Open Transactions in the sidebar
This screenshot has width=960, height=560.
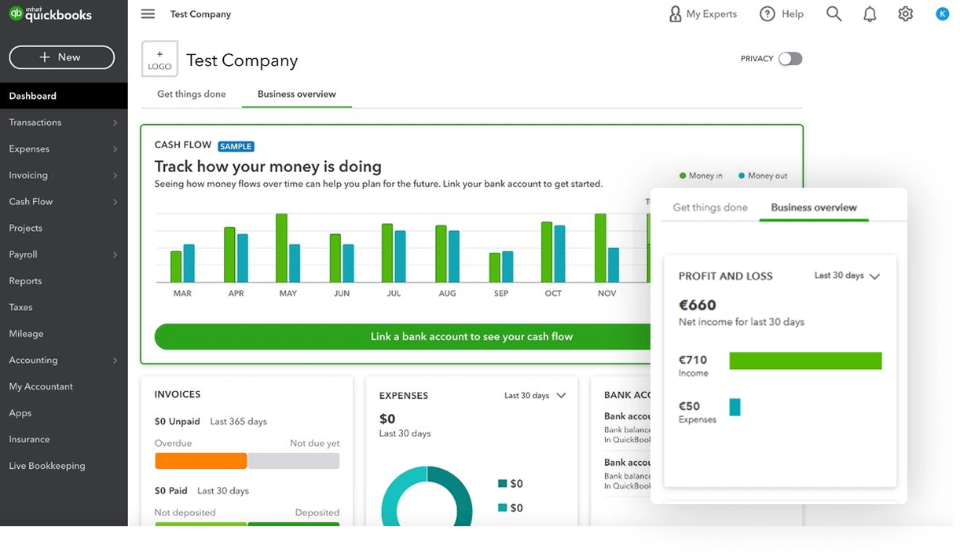point(35,123)
